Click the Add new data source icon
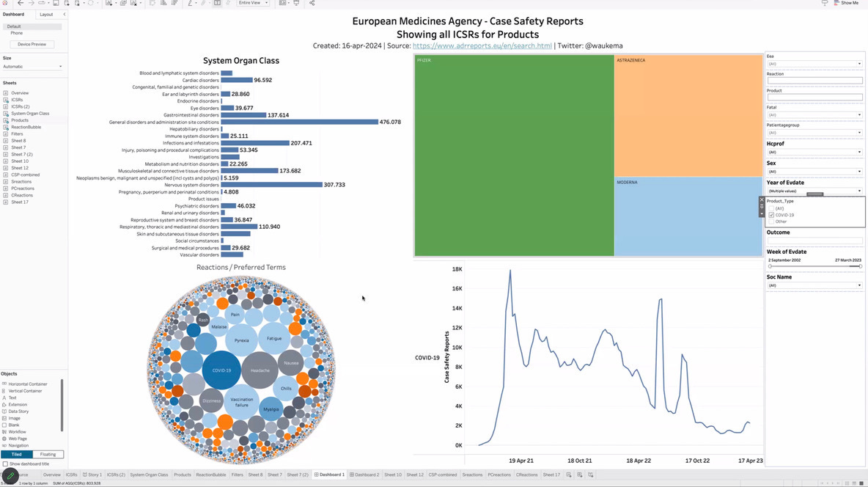The image size is (868, 487). (x=67, y=3)
